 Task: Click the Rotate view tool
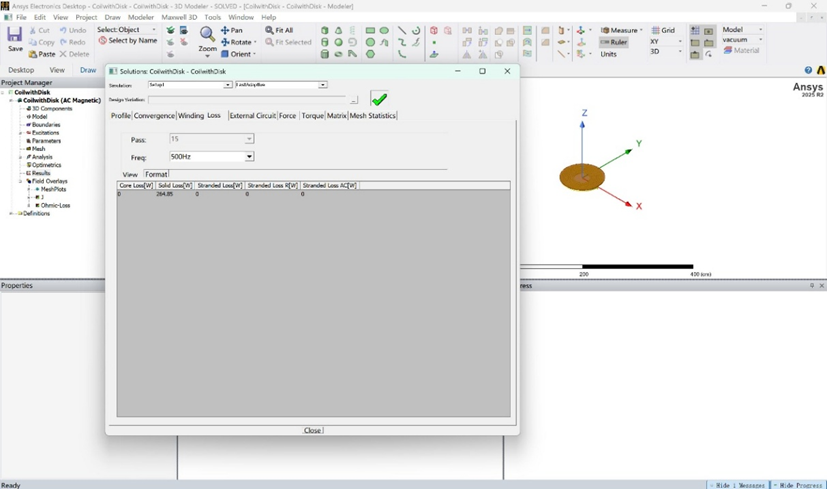(238, 42)
